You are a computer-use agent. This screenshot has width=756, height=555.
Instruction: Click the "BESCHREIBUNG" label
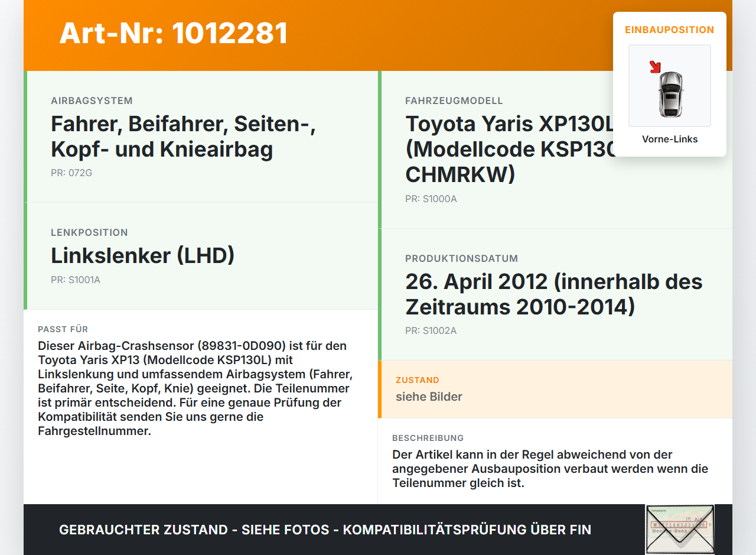coord(428,438)
